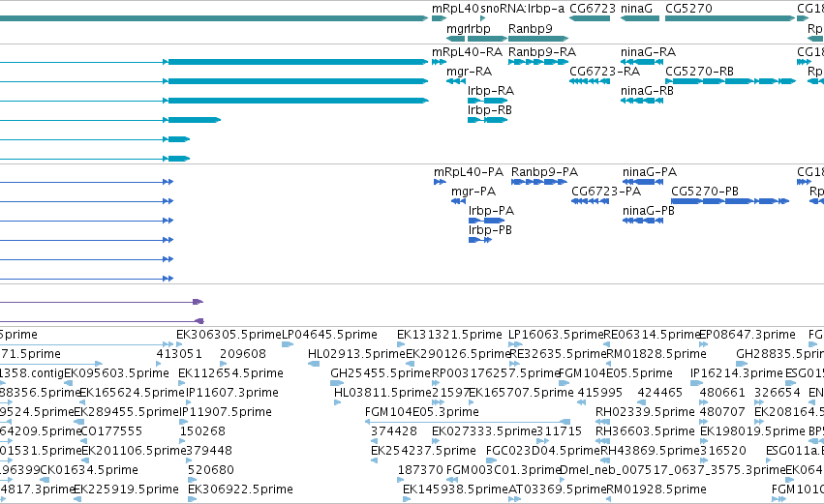Select the CG5270-RB transcript label
Screen dimensions: 824x504
click(x=699, y=72)
